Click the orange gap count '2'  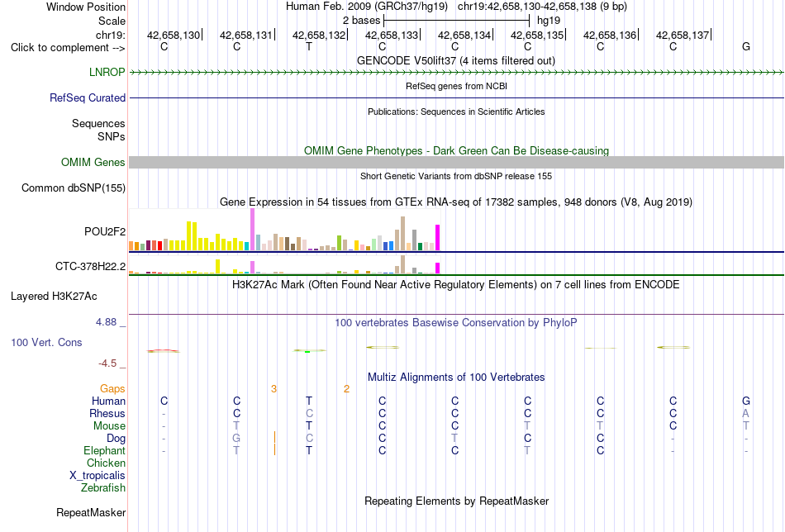tap(346, 389)
